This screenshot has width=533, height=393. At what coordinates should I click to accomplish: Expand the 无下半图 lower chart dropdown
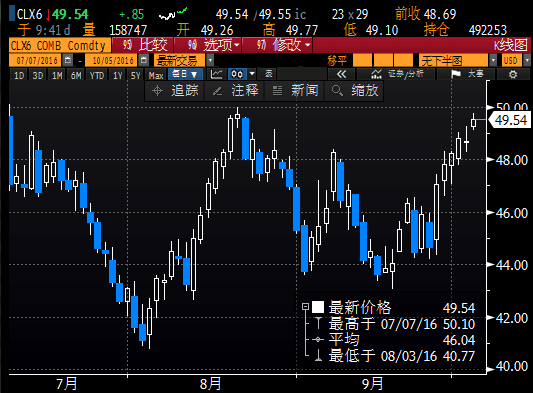[493, 61]
